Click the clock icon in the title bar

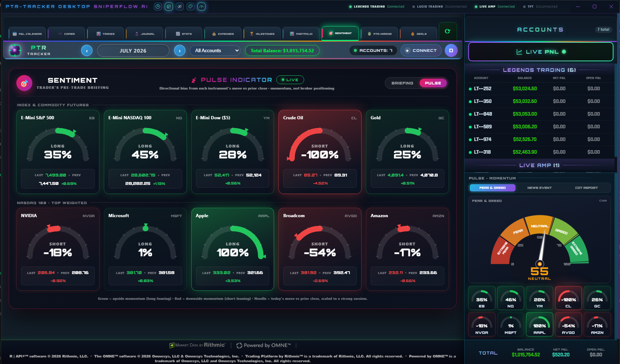[158, 7]
